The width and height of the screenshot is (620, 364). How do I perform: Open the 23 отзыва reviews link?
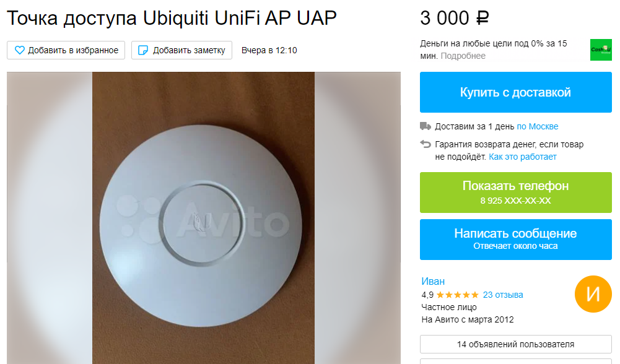pyautogui.click(x=503, y=295)
